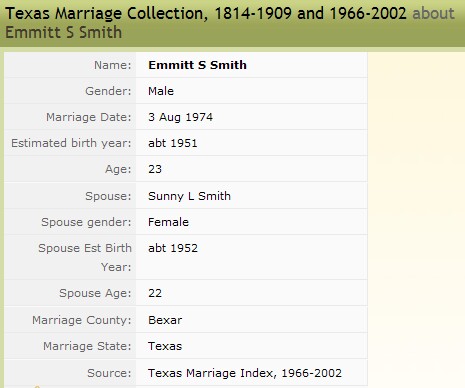Click the marriage date 3 Aug 1974
The width and height of the screenshot is (465, 388).
[x=180, y=117]
